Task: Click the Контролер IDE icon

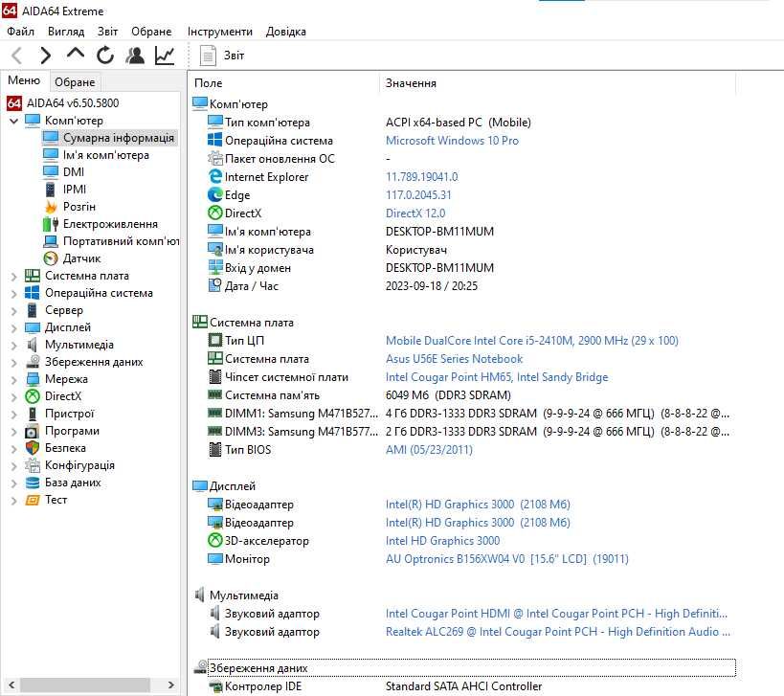Action: pyautogui.click(x=215, y=686)
